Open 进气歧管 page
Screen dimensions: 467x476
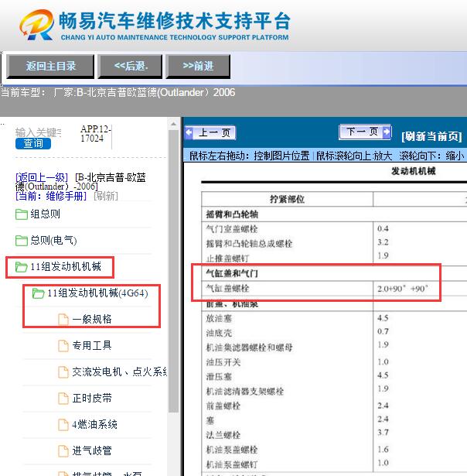(x=92, y=450)
